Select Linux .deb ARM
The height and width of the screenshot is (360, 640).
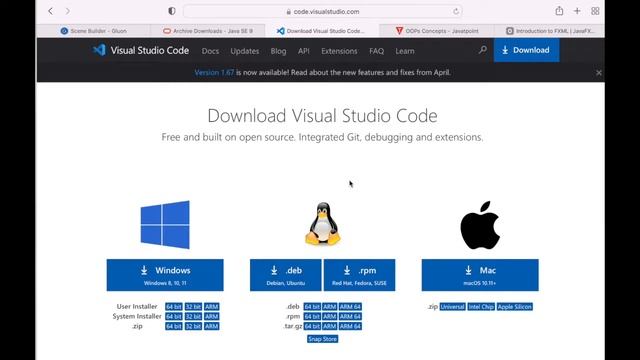[330, 307]
